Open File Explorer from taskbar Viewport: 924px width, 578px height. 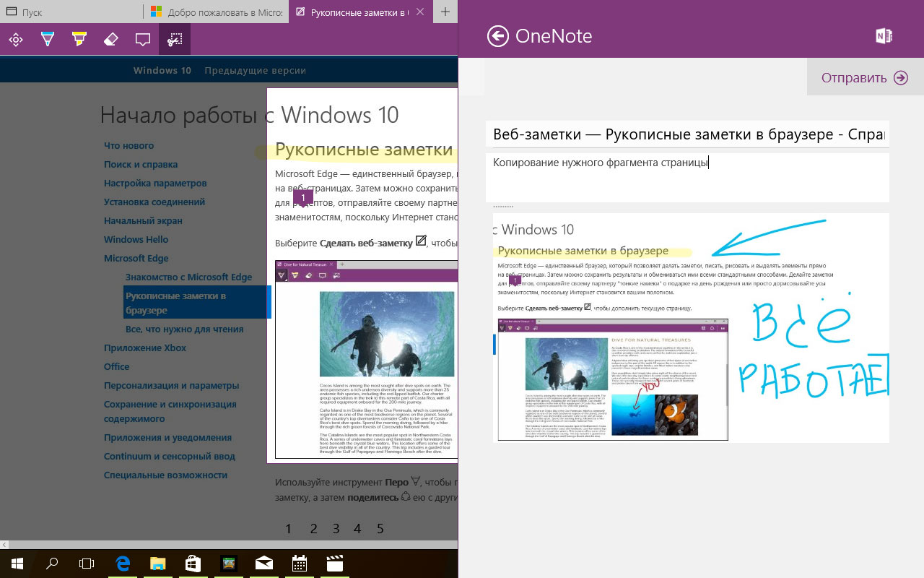point(158,564)
